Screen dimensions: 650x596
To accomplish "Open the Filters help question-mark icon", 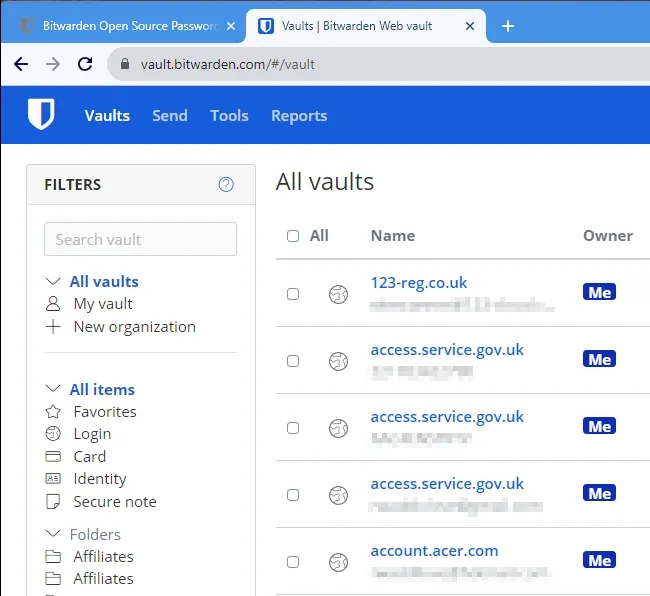I will point(226,184).
